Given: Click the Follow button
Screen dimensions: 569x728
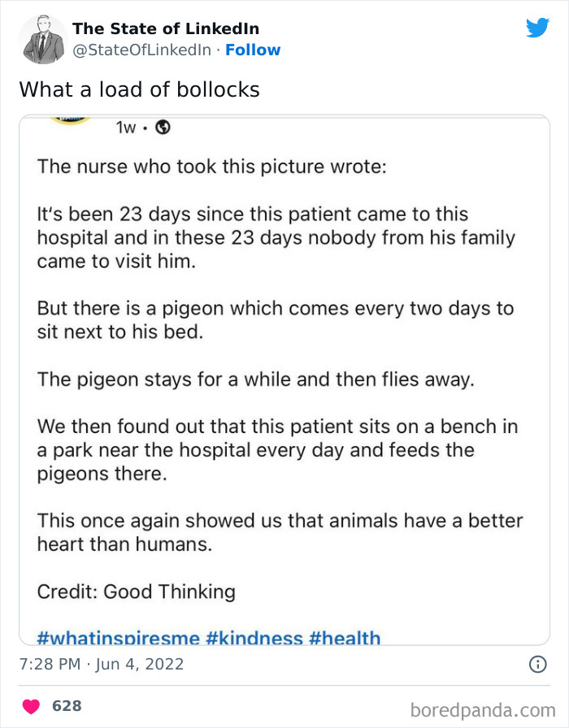Looking at the screenshot, I should click(x=254, y=50).
